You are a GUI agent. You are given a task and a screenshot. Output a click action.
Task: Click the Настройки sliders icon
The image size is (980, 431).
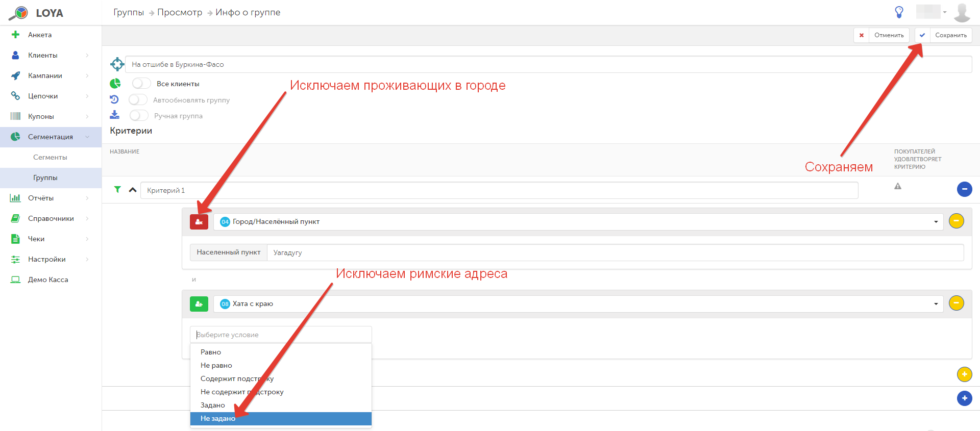[15, 259]
